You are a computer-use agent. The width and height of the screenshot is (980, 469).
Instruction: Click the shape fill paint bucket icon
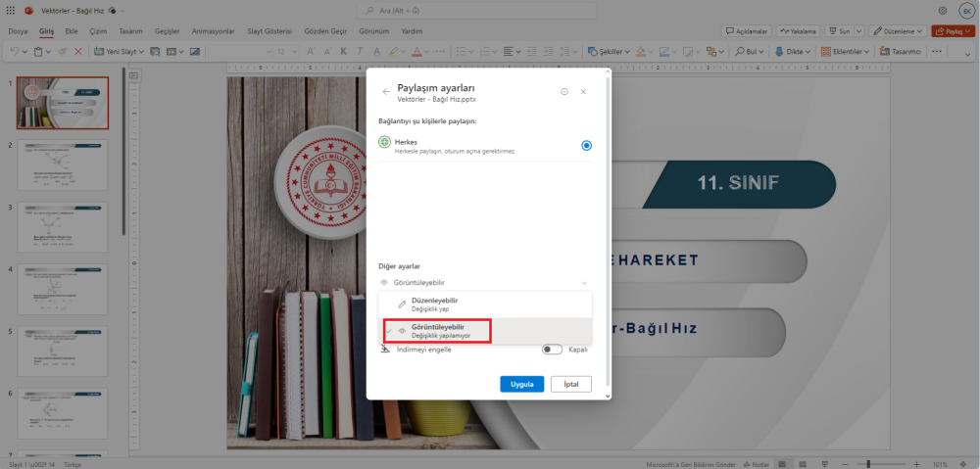(641, 51)
